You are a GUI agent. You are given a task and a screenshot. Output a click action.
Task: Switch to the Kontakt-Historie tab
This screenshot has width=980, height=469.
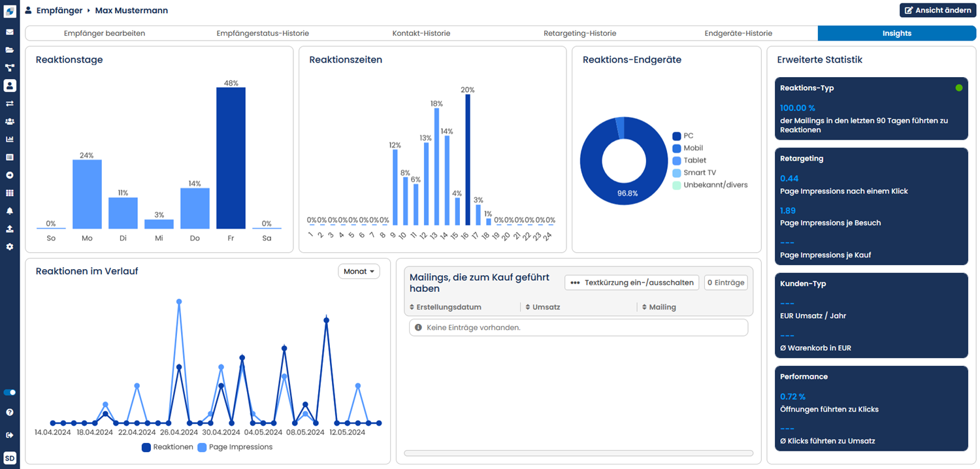tap(421, 33)
